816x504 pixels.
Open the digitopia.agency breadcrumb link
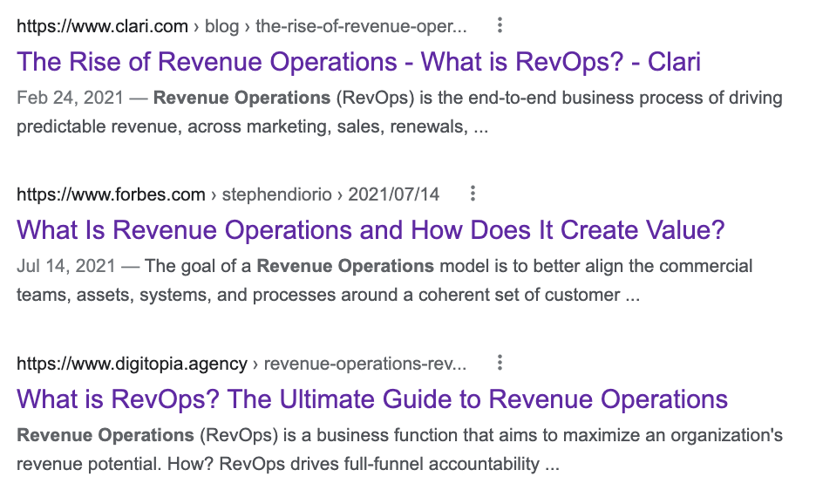click(x=133, y=363)
